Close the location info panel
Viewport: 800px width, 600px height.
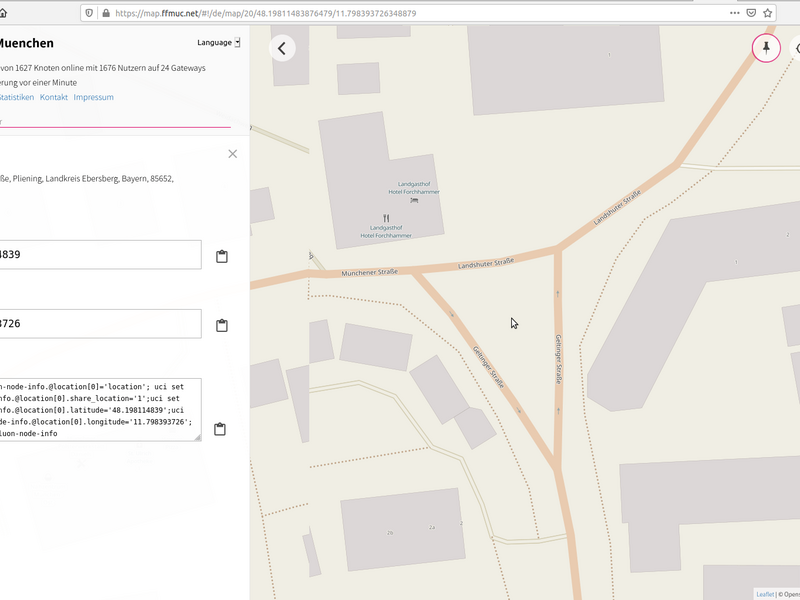pyautogui.click(x=233, y=154)
